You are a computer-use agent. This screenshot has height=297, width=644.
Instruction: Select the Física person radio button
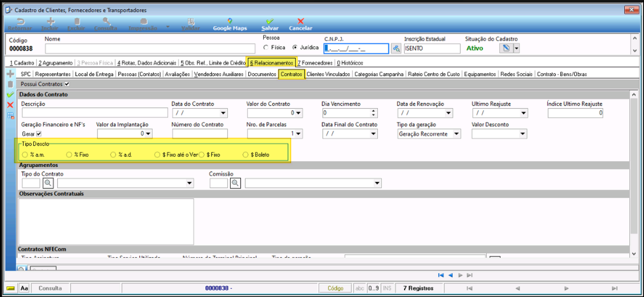266,48
